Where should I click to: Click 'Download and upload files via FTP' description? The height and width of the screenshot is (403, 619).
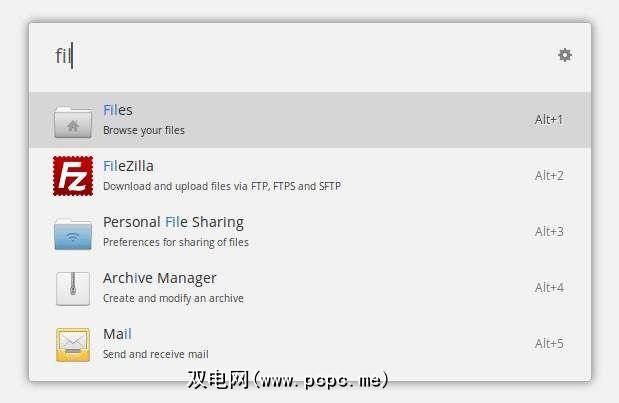point(222,186)
